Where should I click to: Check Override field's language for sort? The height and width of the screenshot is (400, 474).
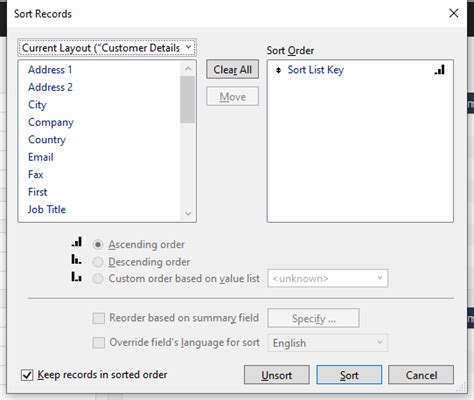click(x=99, y=343)
